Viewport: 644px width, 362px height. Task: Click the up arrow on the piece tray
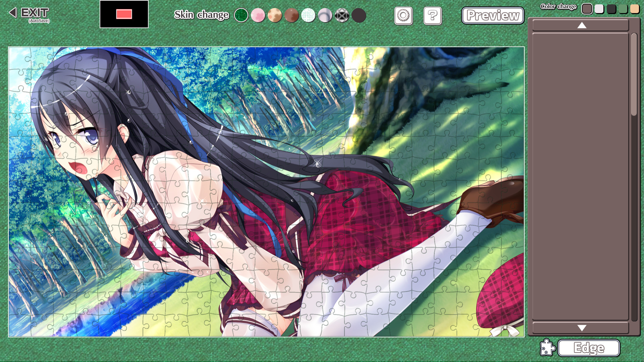click(x=582, y=25)
